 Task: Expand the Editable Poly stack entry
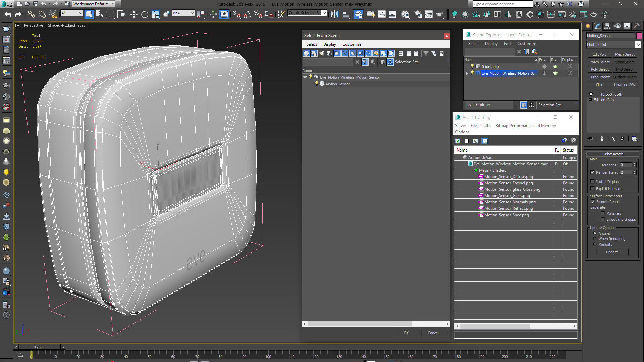click(x=590, y=100)
